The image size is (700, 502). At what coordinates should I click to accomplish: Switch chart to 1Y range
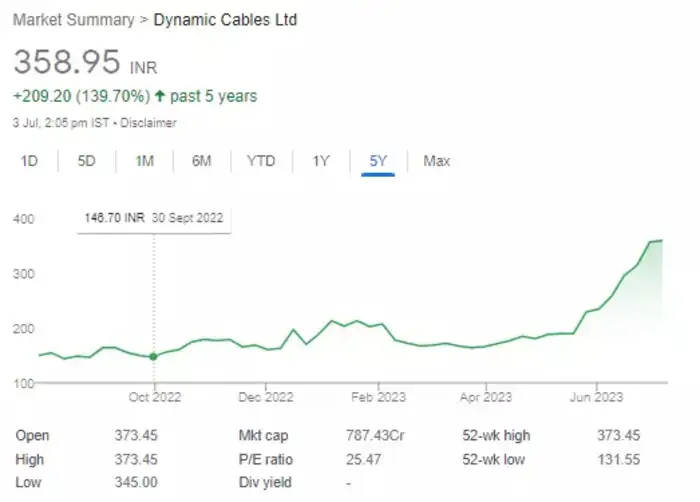click(x=321, y=161)
